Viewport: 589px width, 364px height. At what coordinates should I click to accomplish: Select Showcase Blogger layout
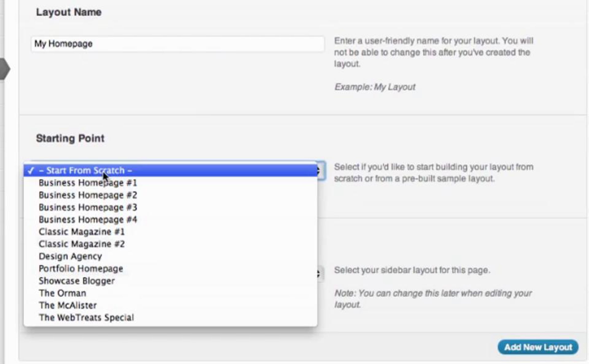(171, 281)
